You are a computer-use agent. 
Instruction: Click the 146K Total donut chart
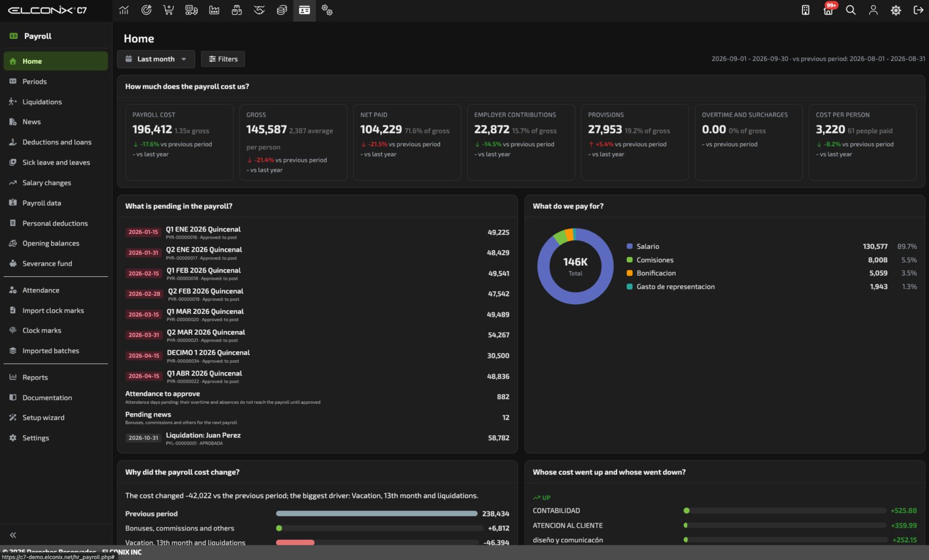coord(575,266)
